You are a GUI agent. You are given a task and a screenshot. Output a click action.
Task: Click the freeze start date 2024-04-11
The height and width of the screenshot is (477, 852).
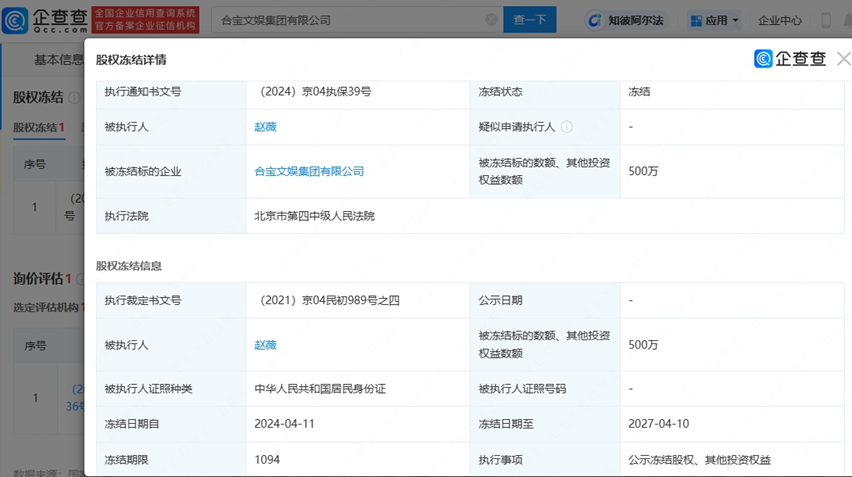[x=284, y=424]
